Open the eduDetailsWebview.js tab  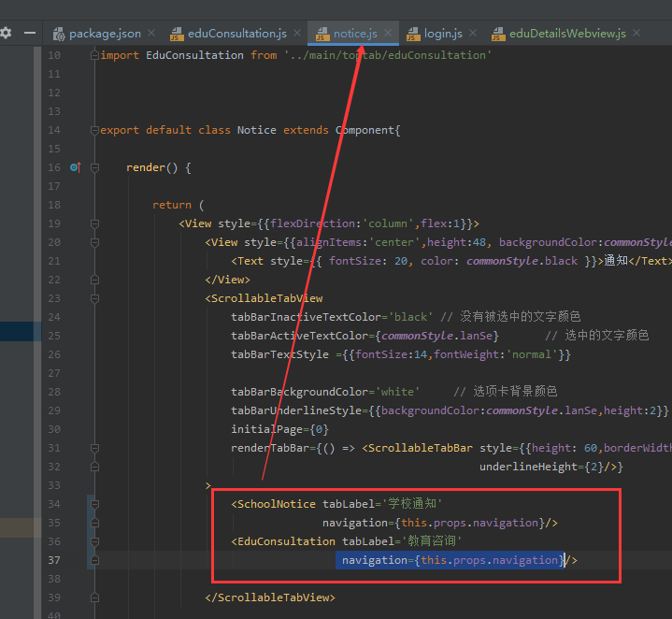click(567, 34)
